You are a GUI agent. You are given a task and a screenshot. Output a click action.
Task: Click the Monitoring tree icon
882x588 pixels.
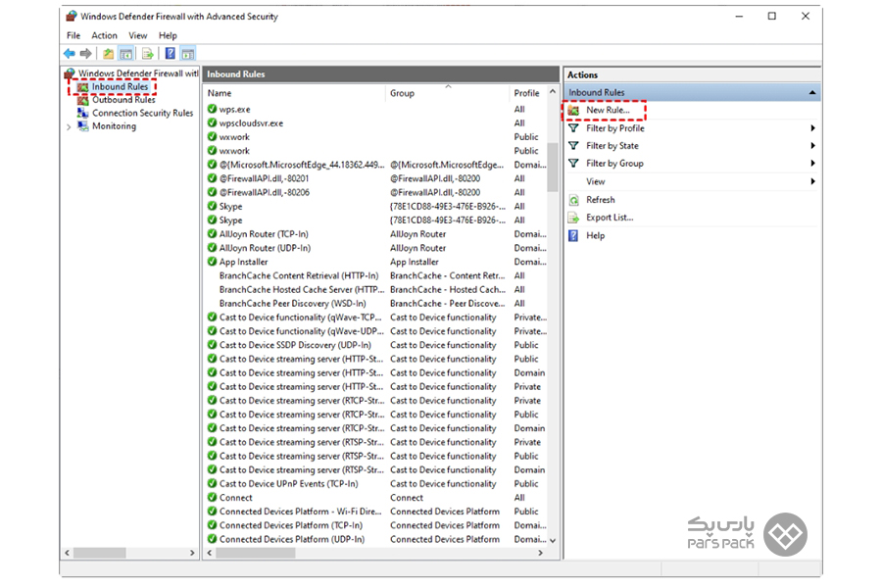[82, 126]
